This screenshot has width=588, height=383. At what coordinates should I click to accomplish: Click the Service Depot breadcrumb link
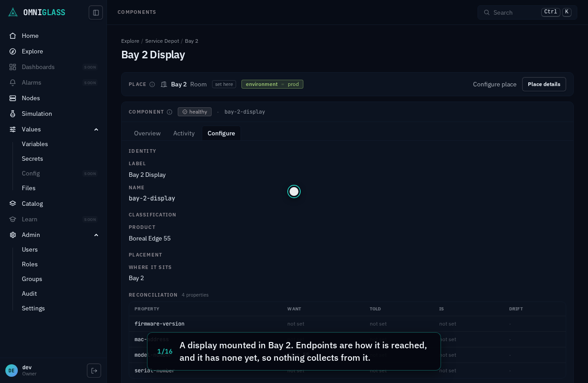point(162,41)
